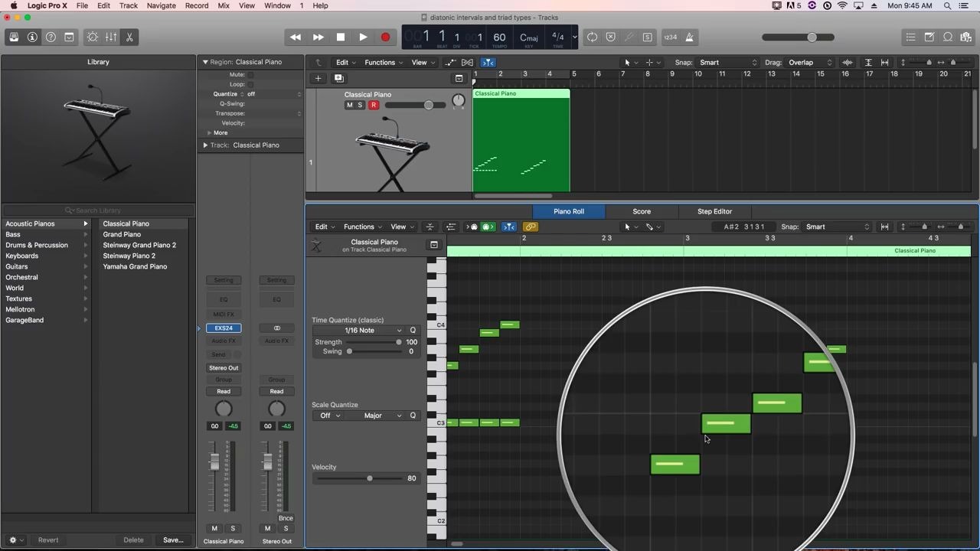Toggle the Flex button in Tracks area
Image resolution: width=980 pixels, height=551 pixels.
click(x=467, y=63)
